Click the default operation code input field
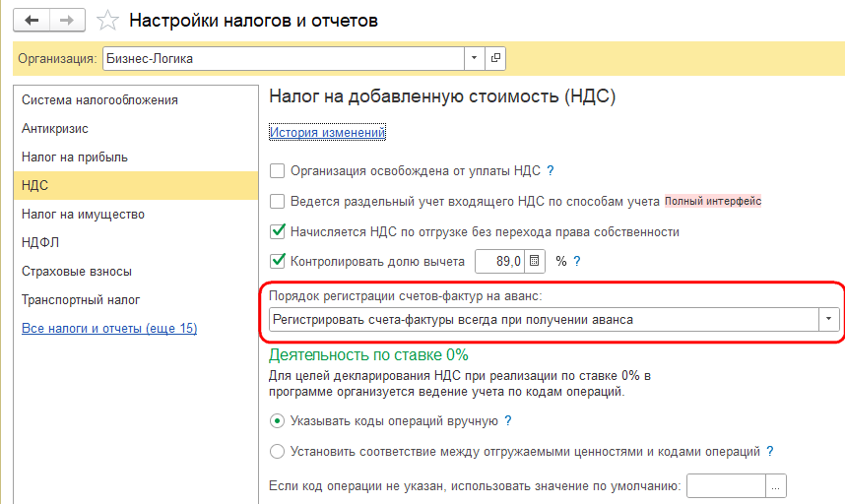 pos(726,486)
